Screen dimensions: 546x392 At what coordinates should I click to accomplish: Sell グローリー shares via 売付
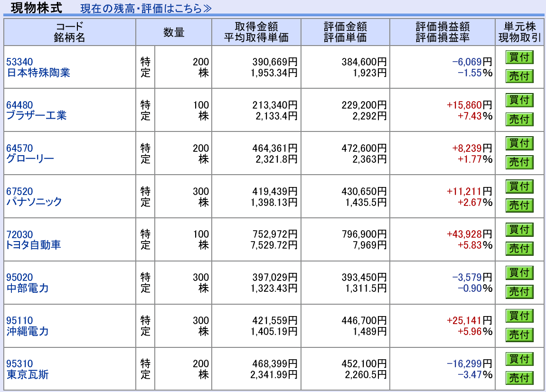[519, 162]
